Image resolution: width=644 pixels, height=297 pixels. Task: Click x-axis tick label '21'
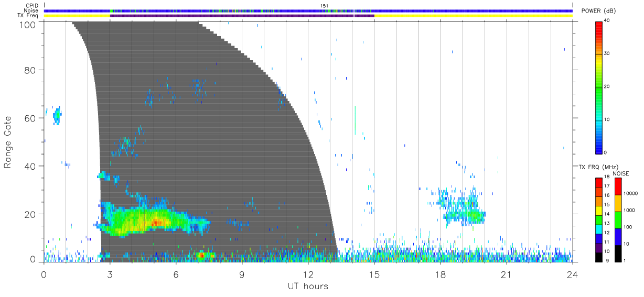pos(507,274)
